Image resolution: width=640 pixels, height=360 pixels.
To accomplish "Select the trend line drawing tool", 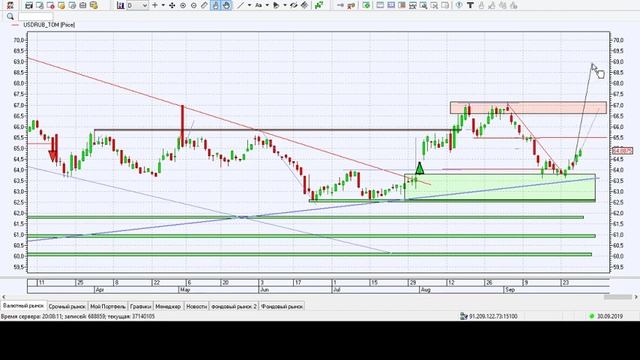I will (241, 5).
